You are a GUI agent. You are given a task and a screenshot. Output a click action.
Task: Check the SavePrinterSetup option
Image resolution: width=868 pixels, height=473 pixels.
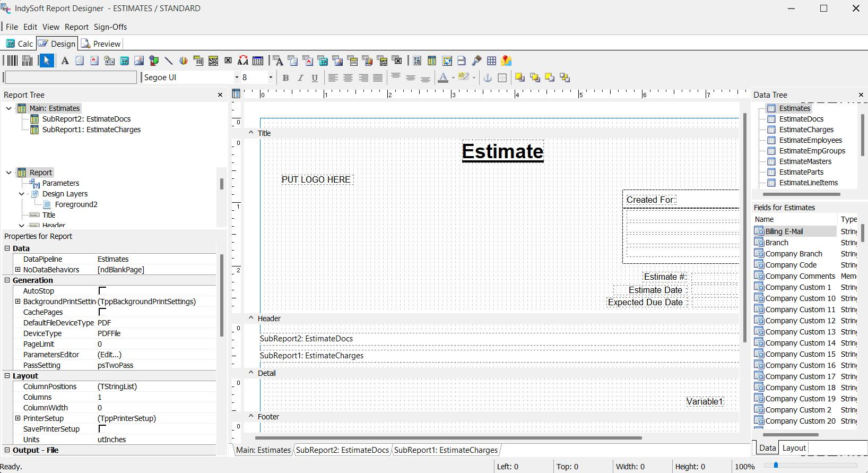point(102,429)
